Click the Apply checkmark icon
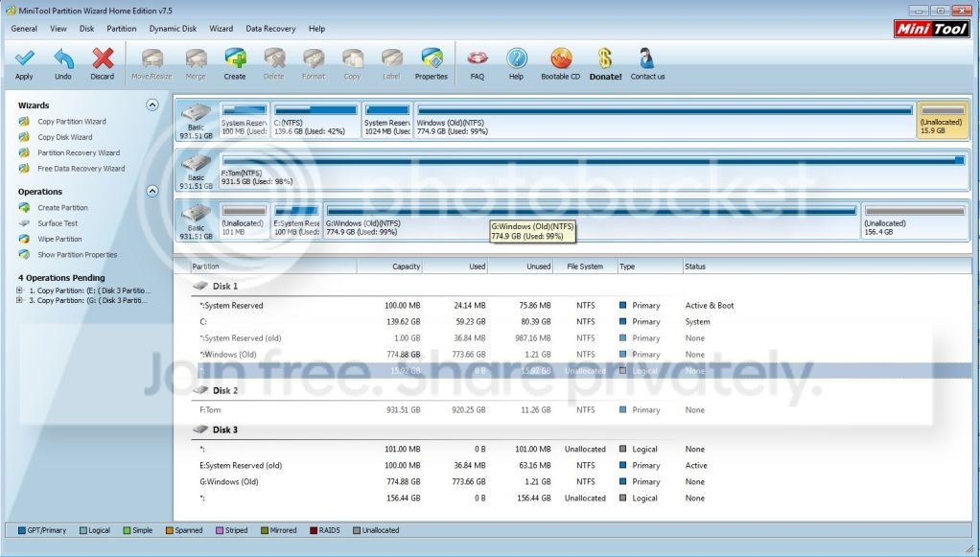This screenshot has width=980, height=557. coord(24,58)
